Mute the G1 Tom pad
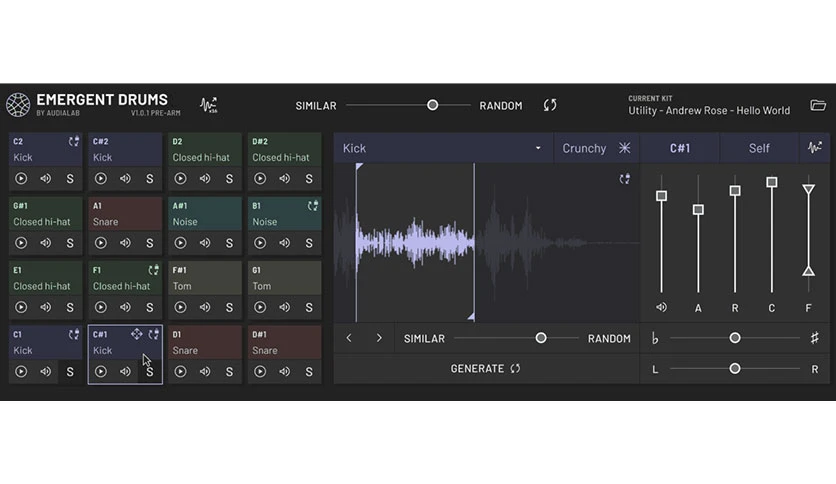 pos(284,307)
